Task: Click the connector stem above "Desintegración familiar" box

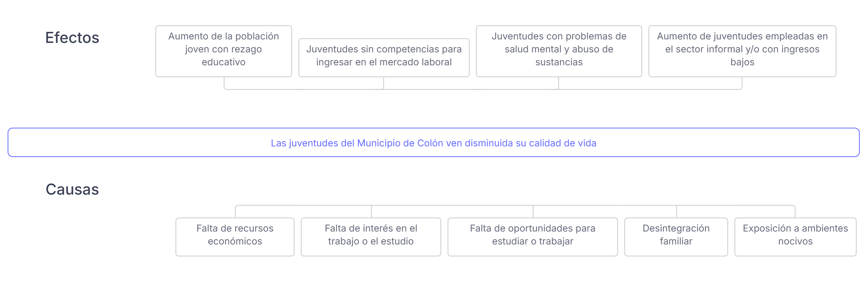Action: coord(677,211)
